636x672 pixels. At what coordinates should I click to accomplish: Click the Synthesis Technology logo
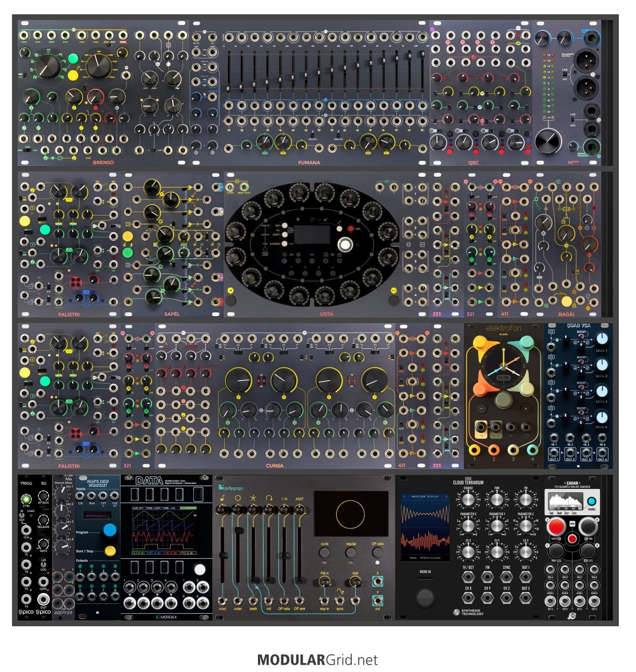(468, 612)
